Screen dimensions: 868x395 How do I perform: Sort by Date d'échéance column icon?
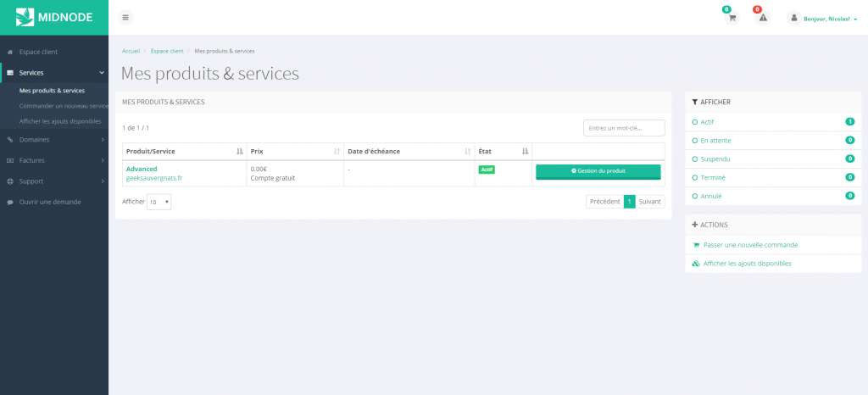(x=467, y=152)
